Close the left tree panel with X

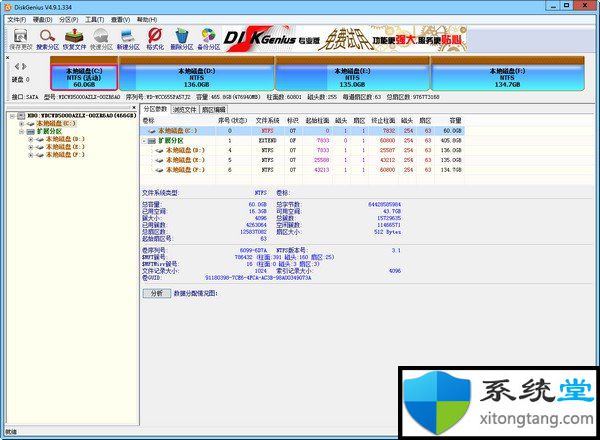[x=134, y=108]
